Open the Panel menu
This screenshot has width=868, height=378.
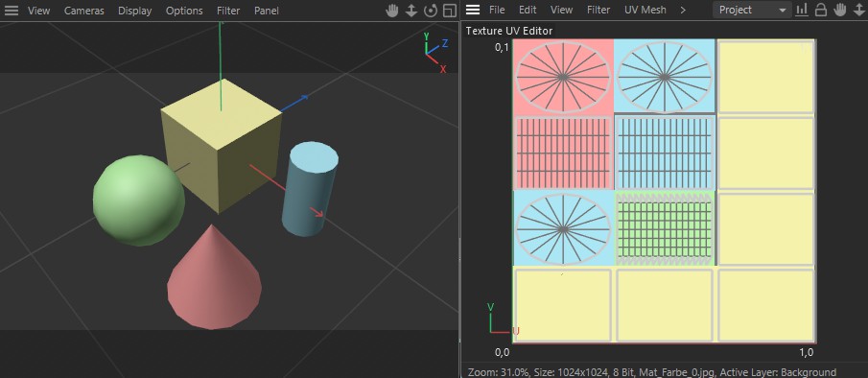(x=267, y=11)
